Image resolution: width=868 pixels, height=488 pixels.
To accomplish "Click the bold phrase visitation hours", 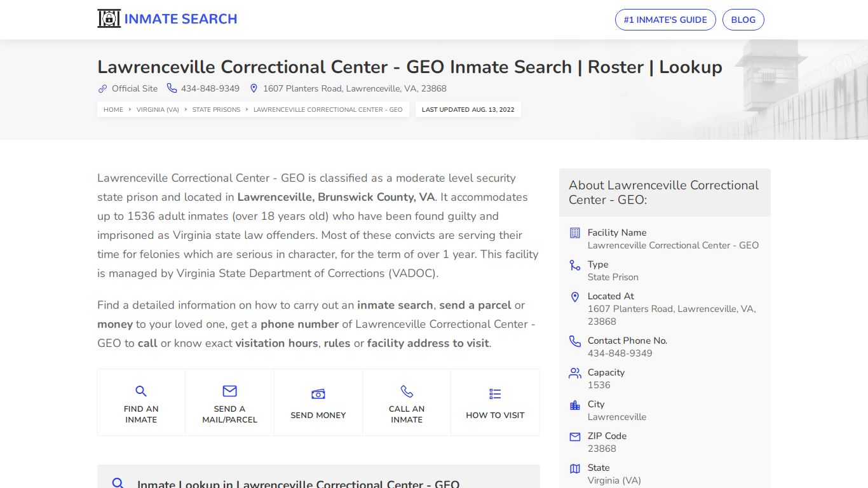I will (x=276, y=343).
